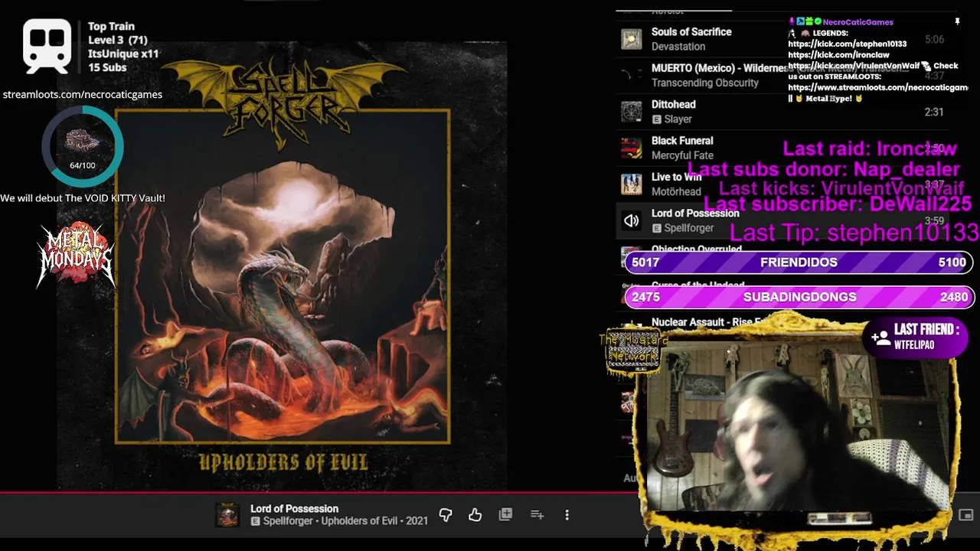The height and width of the screenshot is (551, 980).
Task: Click the Dittohead track thumbnail
Action: [x=631, y=112]
